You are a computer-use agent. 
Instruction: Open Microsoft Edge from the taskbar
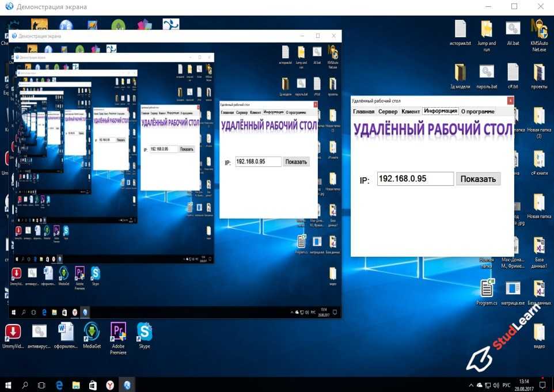(x=59, y=385)
